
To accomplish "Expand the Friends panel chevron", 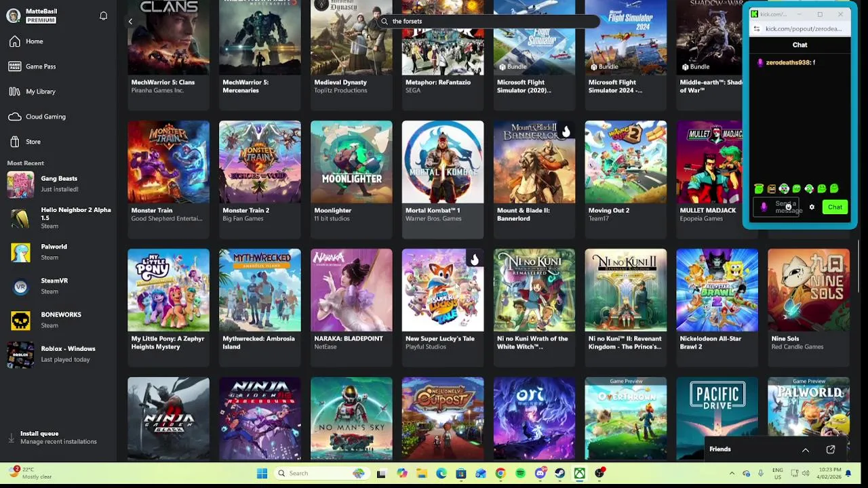I will tap(806, 450).
